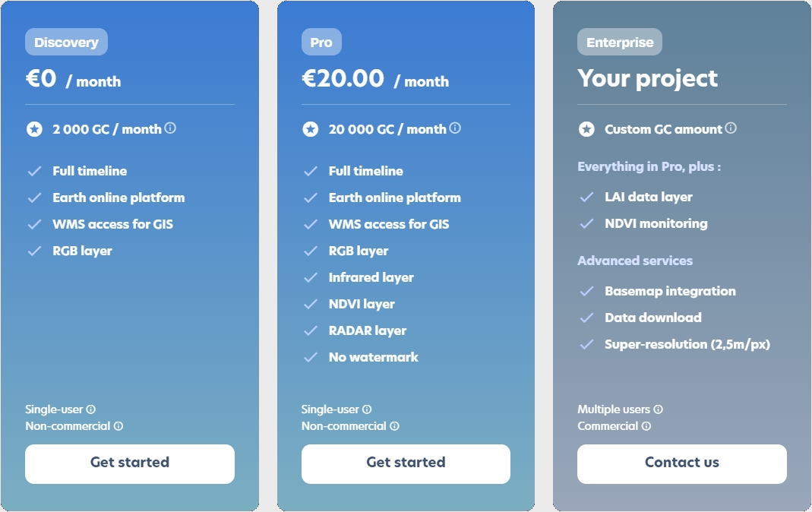Open the Single-user info icon in Discovery plan
The width and height of the screenshot is (812, 512).
click(x=90, y=409)
